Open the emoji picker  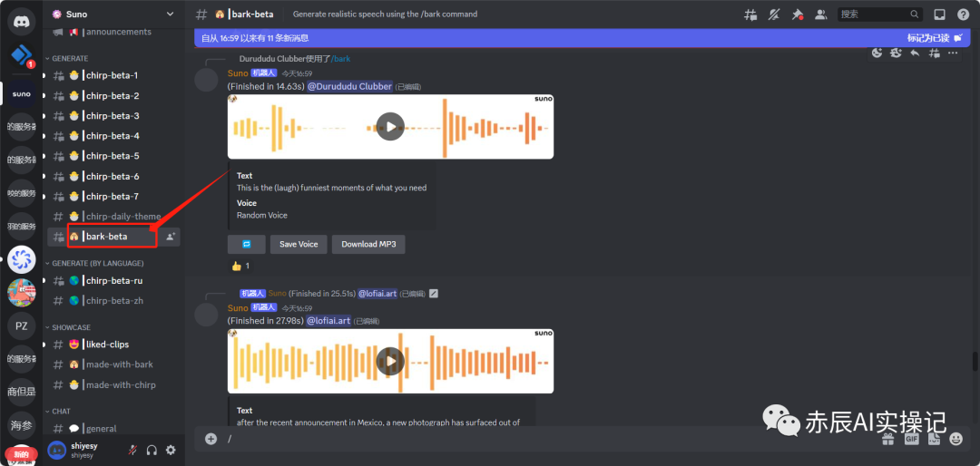[956, 439]
